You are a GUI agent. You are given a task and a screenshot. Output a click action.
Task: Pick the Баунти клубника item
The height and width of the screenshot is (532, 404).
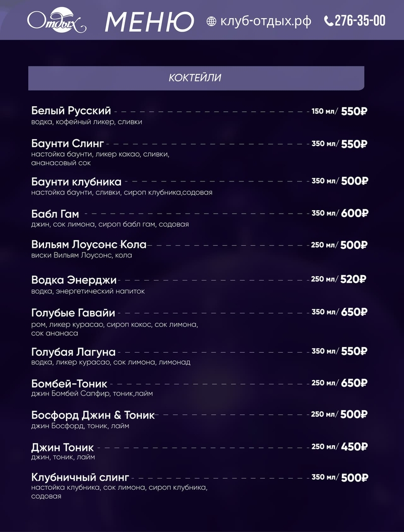[76, 181]
